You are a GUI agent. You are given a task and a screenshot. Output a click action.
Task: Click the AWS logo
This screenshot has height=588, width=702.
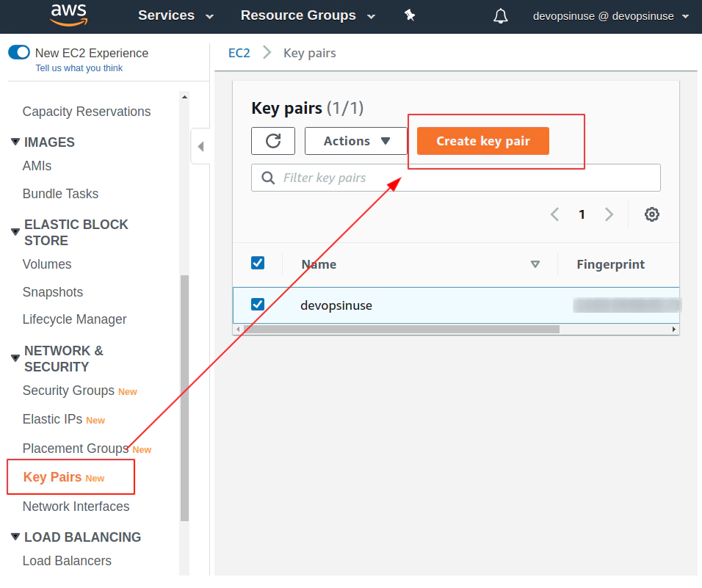pyautogui.click(x=69, y=15)
